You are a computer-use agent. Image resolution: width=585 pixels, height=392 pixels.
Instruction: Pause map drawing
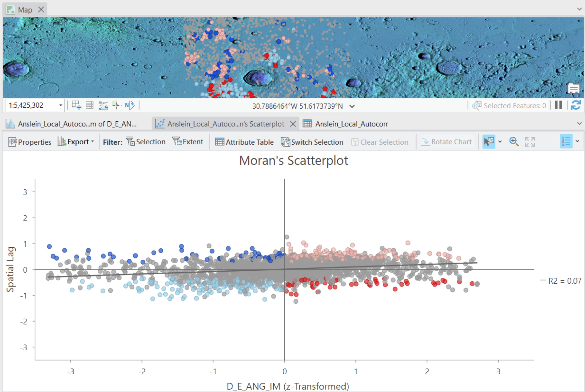pyautogui.click(x=559, y=105)
